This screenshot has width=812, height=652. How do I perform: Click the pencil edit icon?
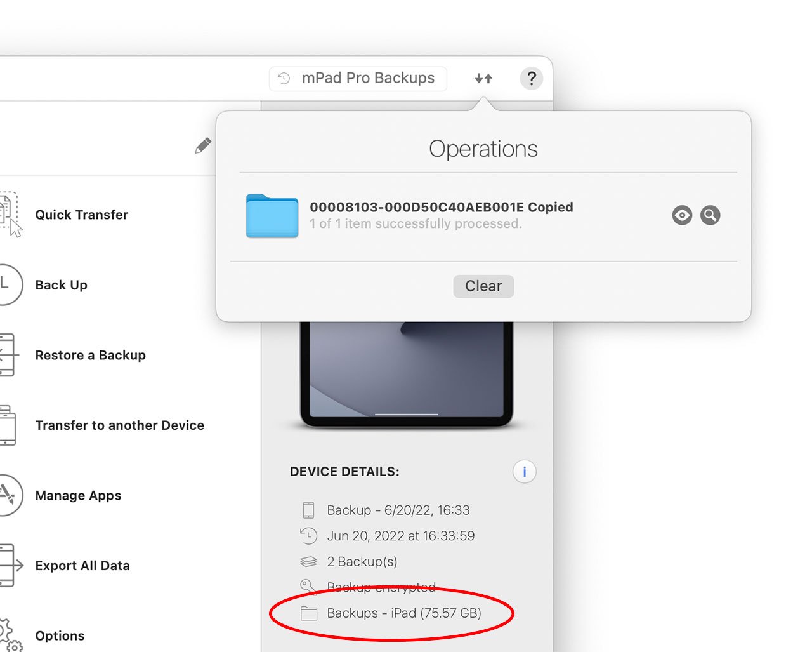point(203,145)
